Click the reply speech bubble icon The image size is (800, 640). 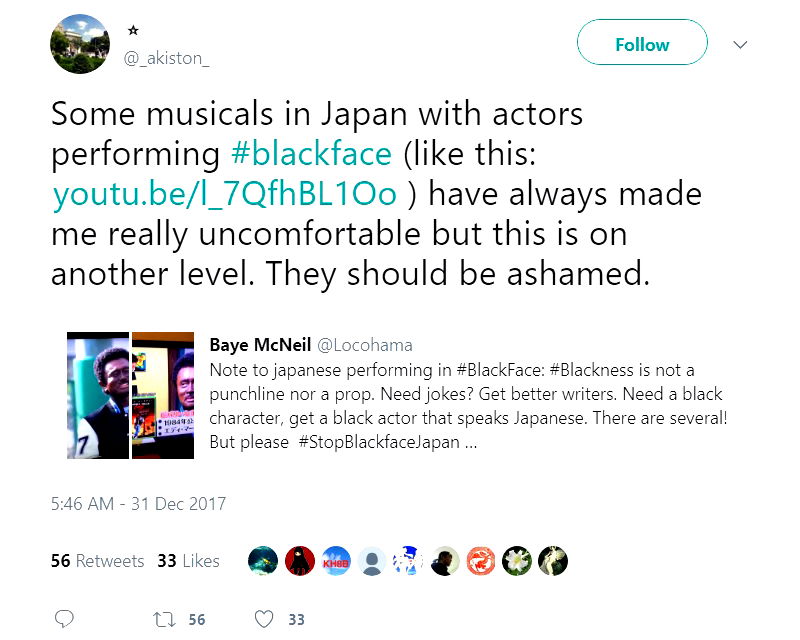[x=64, y=619]
